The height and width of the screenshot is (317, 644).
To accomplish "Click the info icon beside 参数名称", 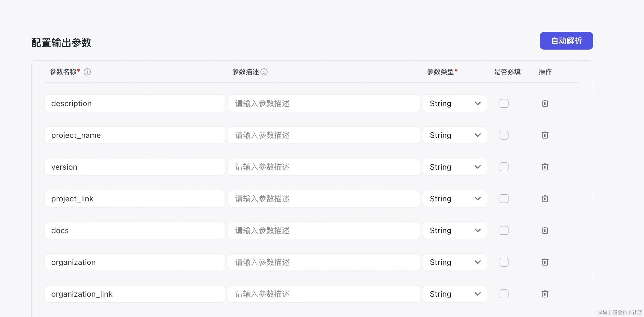I will [87, 72].
